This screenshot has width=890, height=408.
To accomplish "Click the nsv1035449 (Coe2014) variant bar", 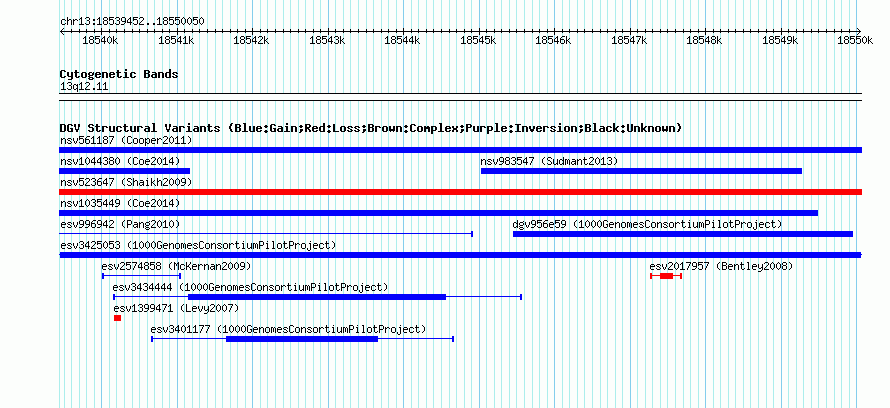I will (x=439, y=213).
